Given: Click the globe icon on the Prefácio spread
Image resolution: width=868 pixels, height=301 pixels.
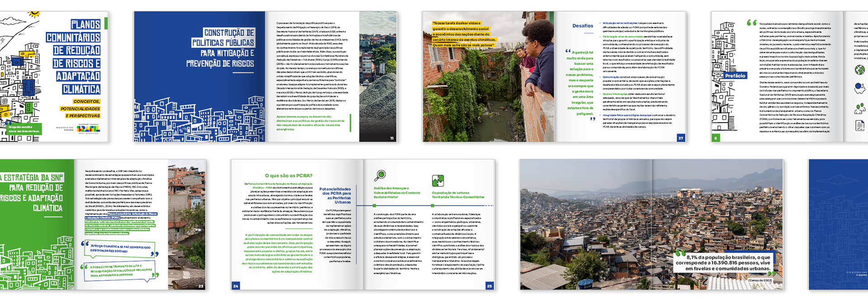Looking at the screenshot, I should point(859,70).
